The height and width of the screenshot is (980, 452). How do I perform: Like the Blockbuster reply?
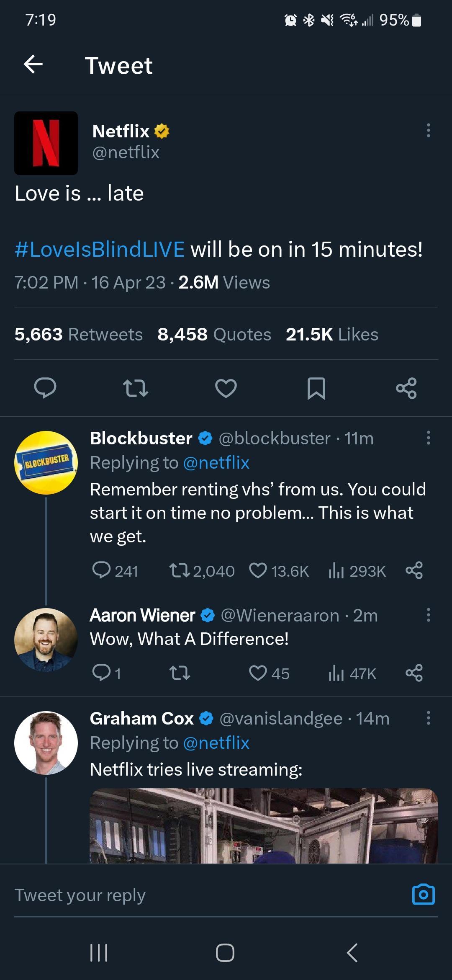click(x=258, y=570)
